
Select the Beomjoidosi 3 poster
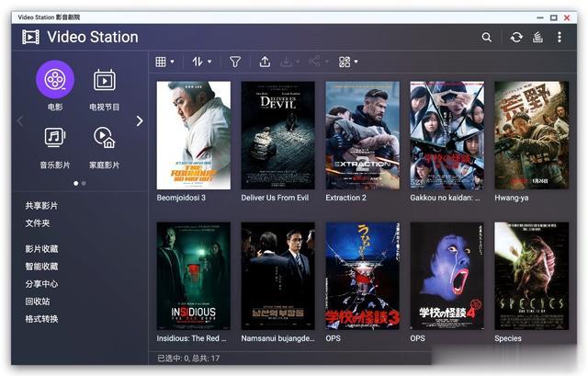point(194,135)
